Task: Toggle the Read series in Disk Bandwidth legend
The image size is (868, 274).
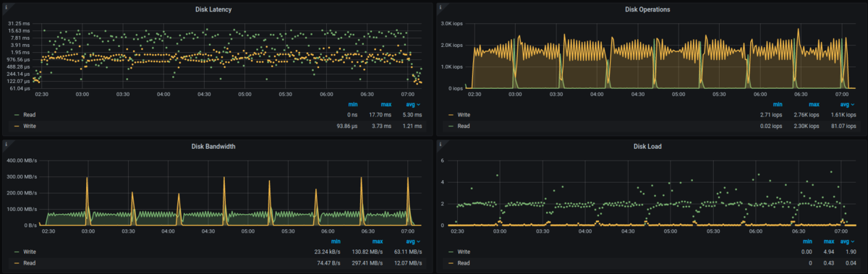Action: [30, 263]
